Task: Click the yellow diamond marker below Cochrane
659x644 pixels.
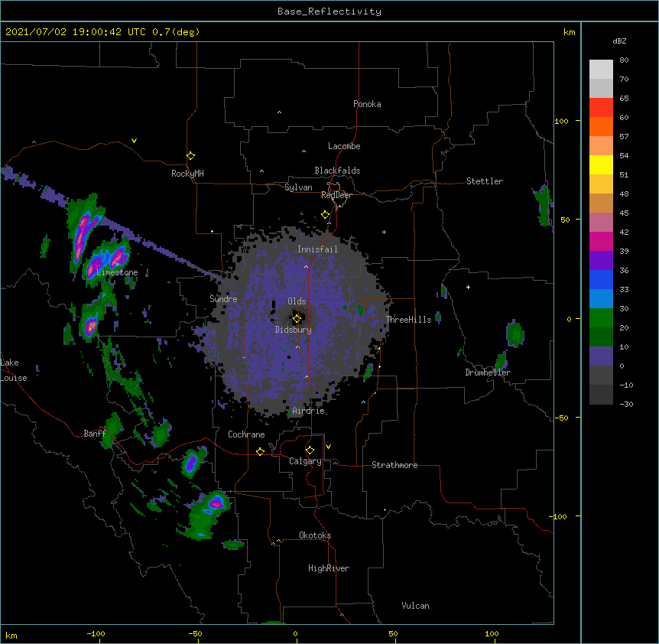Action: click(260, 451)
